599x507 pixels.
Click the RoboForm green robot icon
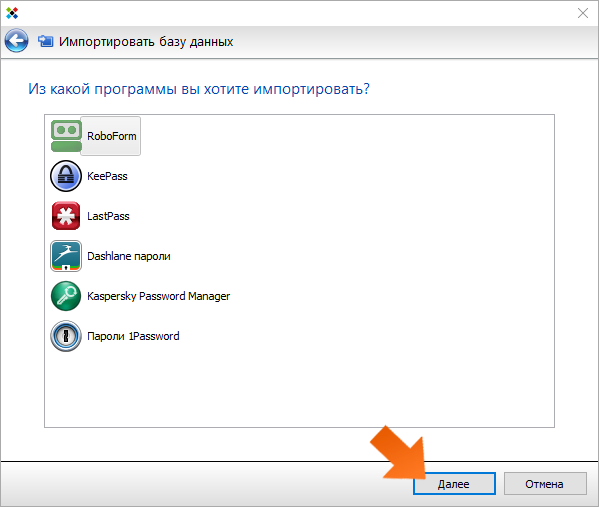click(66, 136)
